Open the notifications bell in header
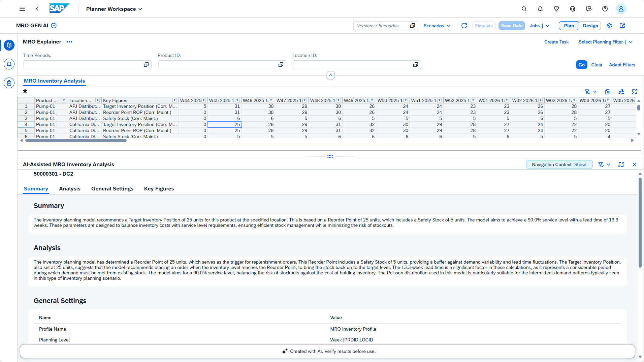 [x=540, y=9]
